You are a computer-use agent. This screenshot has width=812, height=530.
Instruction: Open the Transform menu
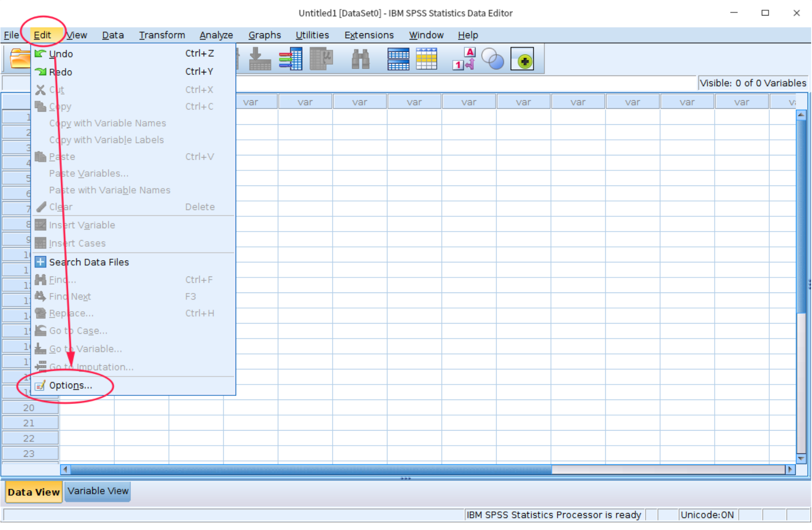(162, 35)
